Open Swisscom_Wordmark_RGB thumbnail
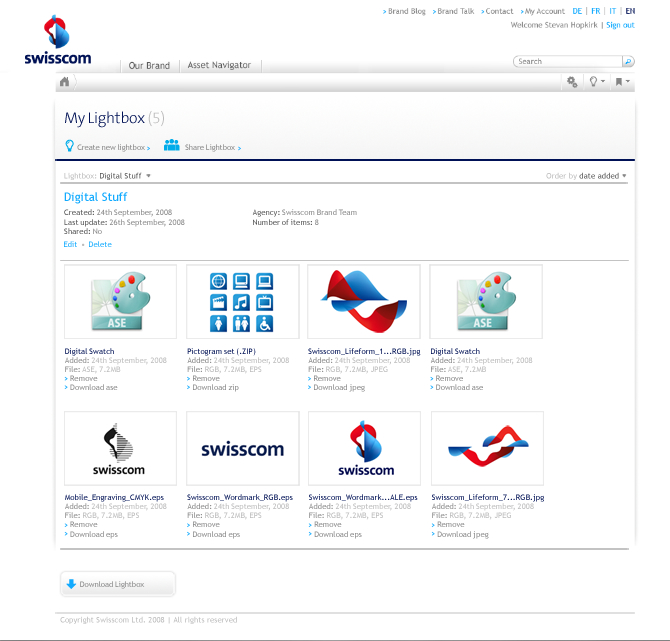The height and width of the screenshot is (641, 670). coord(242,448)
